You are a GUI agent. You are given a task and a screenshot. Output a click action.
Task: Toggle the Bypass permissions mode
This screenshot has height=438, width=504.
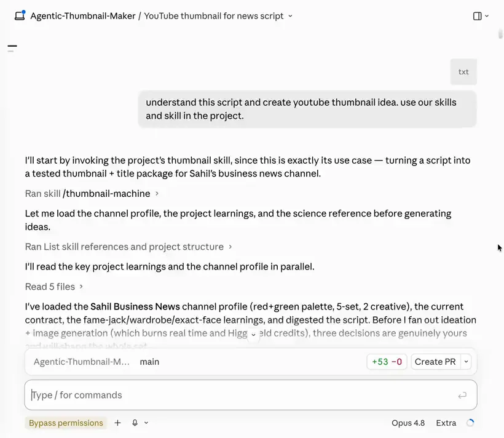[x=66, y=423]
